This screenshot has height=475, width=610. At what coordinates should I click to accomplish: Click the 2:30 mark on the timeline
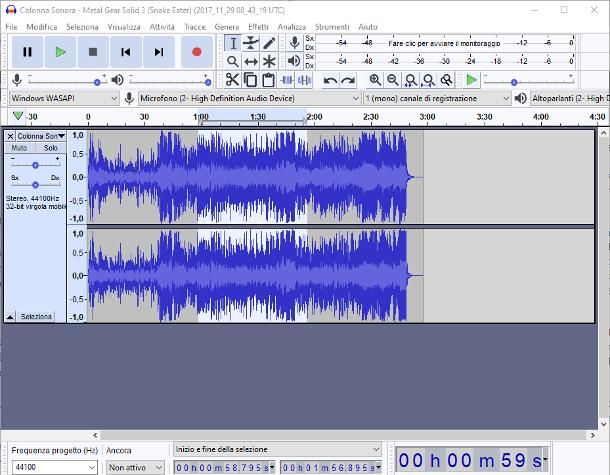click(x=370, y=117)
